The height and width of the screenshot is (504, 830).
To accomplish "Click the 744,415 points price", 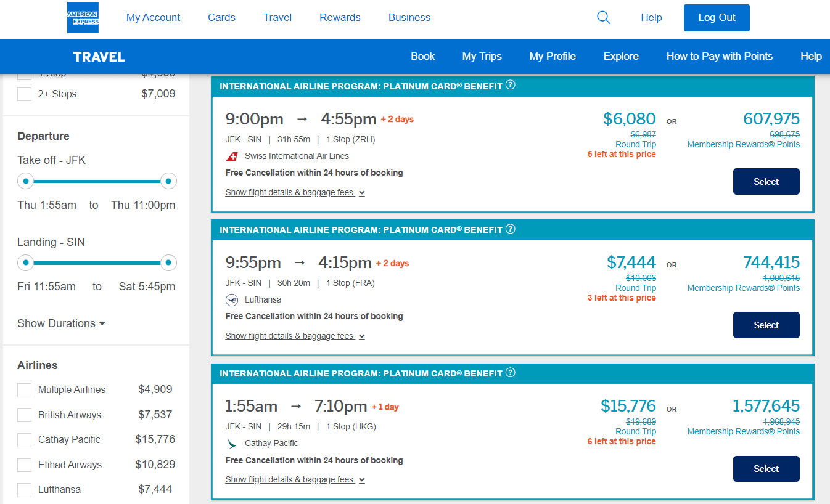I will (x=771, y=262).
